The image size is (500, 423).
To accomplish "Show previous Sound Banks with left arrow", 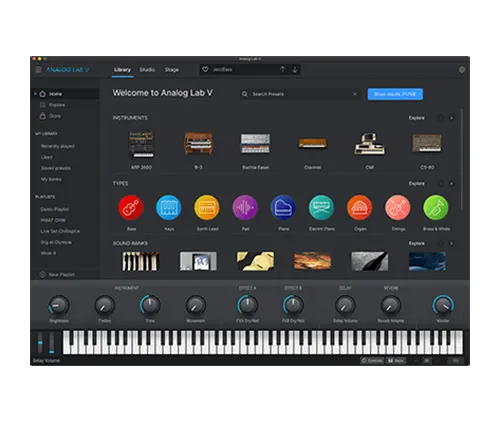I will tap(441, 244).
